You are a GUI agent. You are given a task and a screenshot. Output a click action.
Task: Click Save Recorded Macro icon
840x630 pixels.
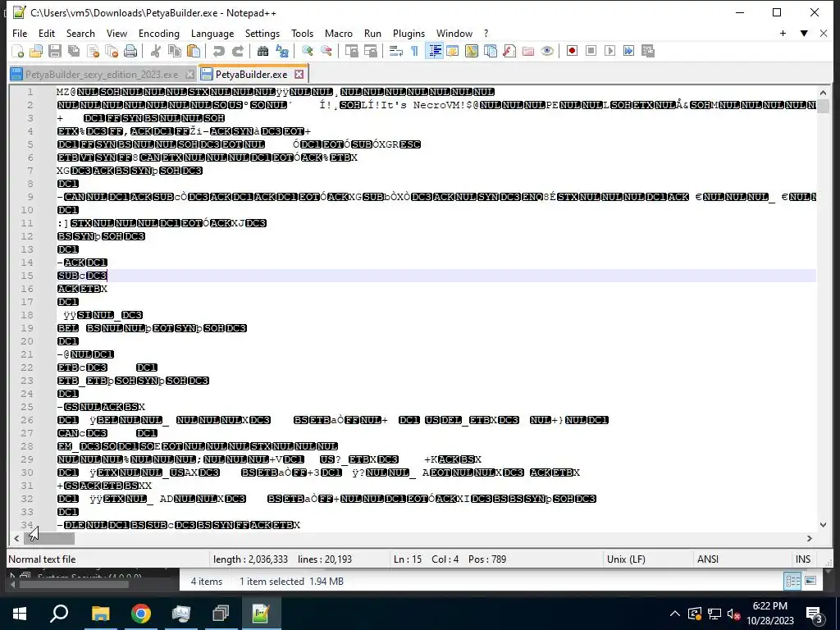[648, 51]
